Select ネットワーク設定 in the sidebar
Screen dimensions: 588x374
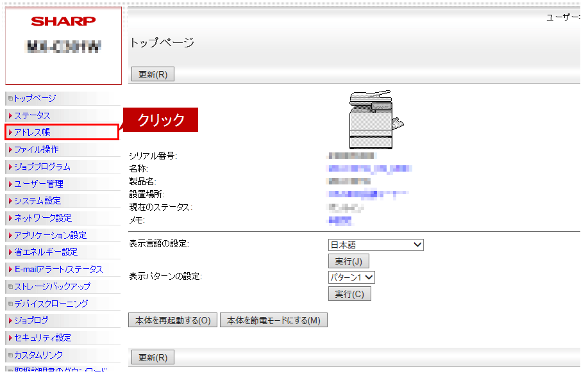(x=43, y=218)
